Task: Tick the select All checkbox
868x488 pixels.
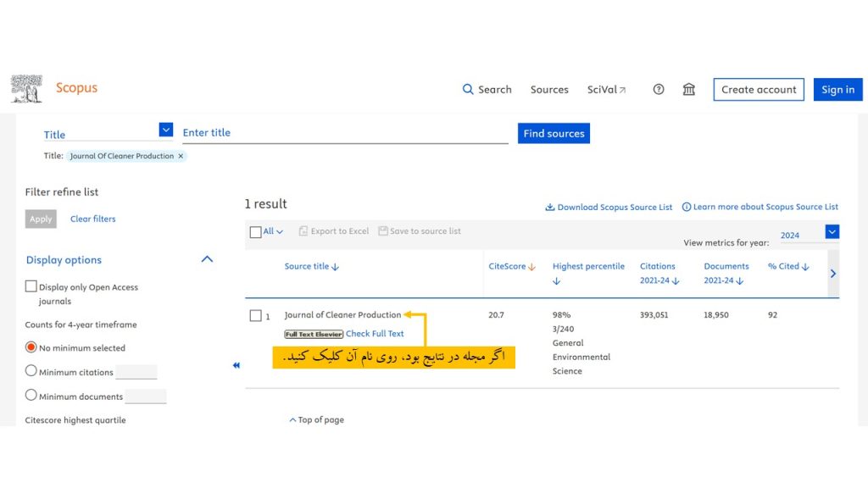Action: pos(255,232)
